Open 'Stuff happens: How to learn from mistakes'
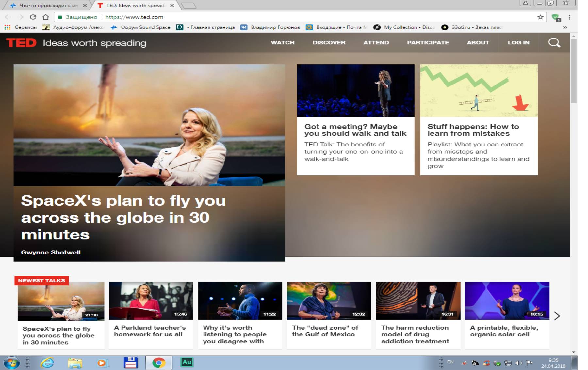The width and height of the screenshot is (588, 370). (x=473, y=130)
